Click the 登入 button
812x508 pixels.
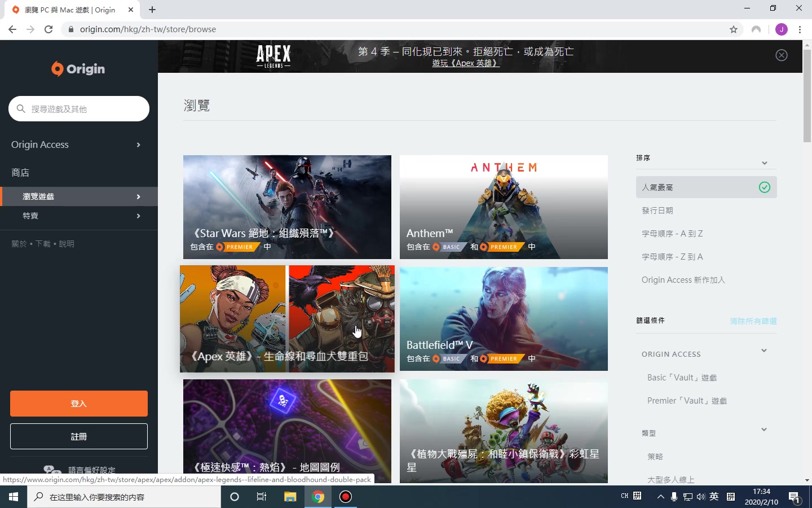coord(78,403)
